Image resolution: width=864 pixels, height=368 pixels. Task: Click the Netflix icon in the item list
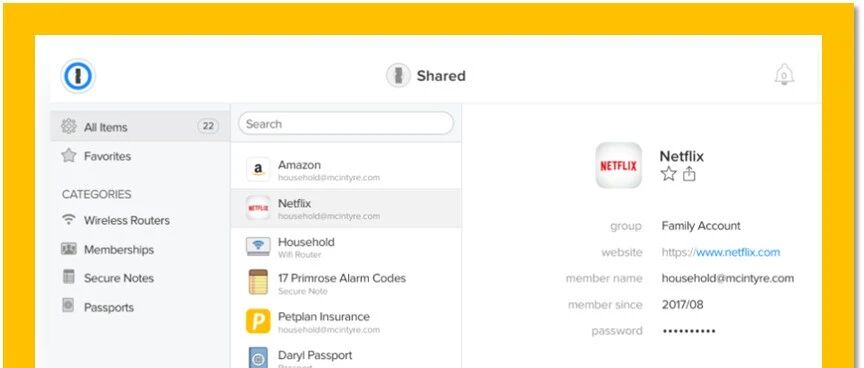pyautogui.click(x=258, y=208)
